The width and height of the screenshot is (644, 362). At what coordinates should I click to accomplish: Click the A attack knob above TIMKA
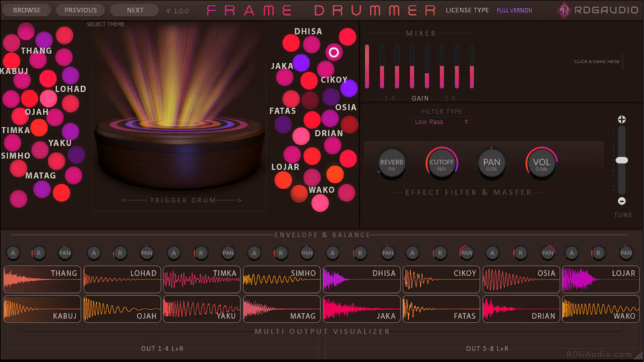coord(174,253)
